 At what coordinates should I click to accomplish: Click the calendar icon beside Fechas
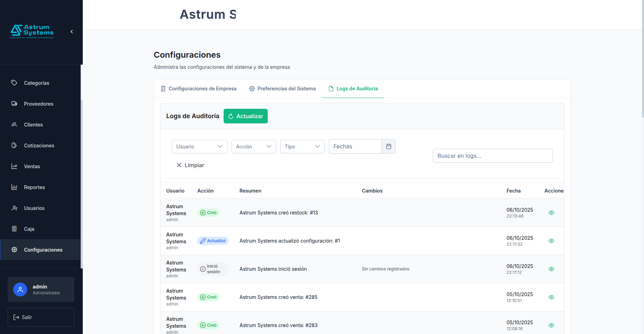(388, 147)
